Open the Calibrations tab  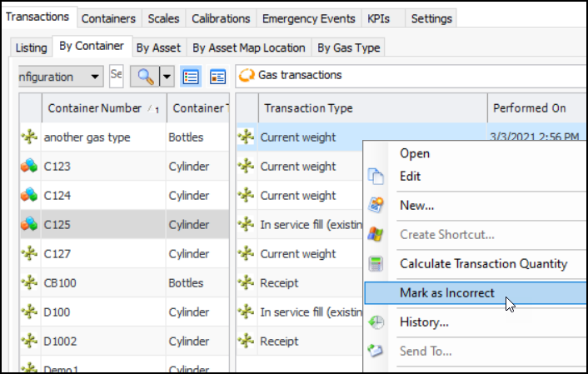pos(220,18)
